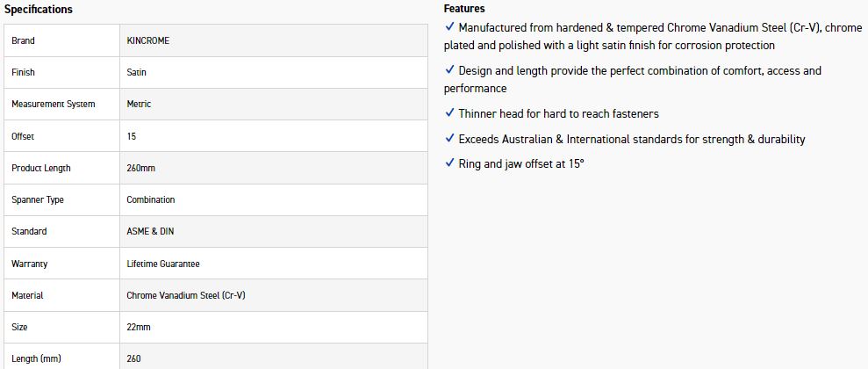Select the 260mm product length value
This screenshot has width=868, height=369.
click(x=141, y=168)
